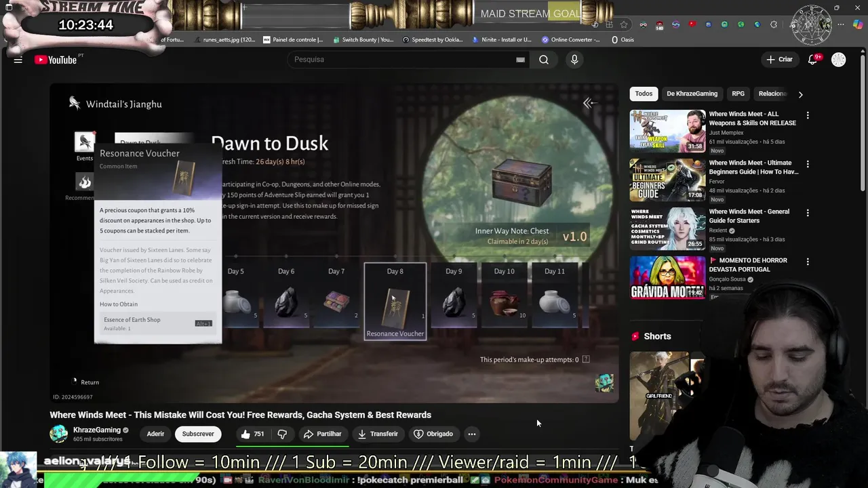Open the KhrazeGaming channel avatar

point(59,434)
